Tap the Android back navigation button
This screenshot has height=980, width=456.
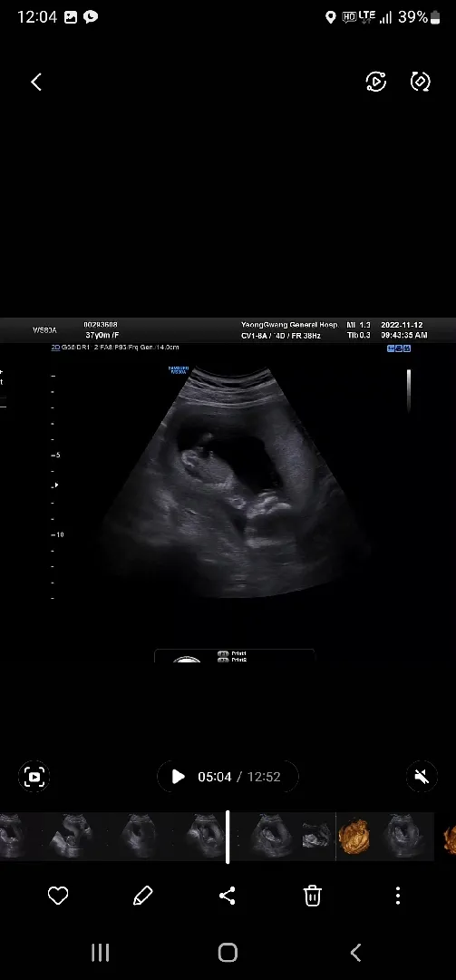(355, 953)
